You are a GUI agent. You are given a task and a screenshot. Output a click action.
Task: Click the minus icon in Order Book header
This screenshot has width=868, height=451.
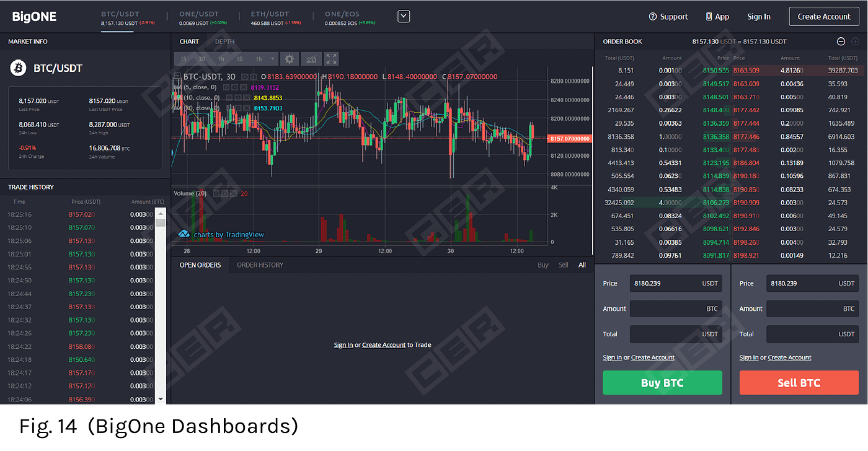[x=841, y=42]
